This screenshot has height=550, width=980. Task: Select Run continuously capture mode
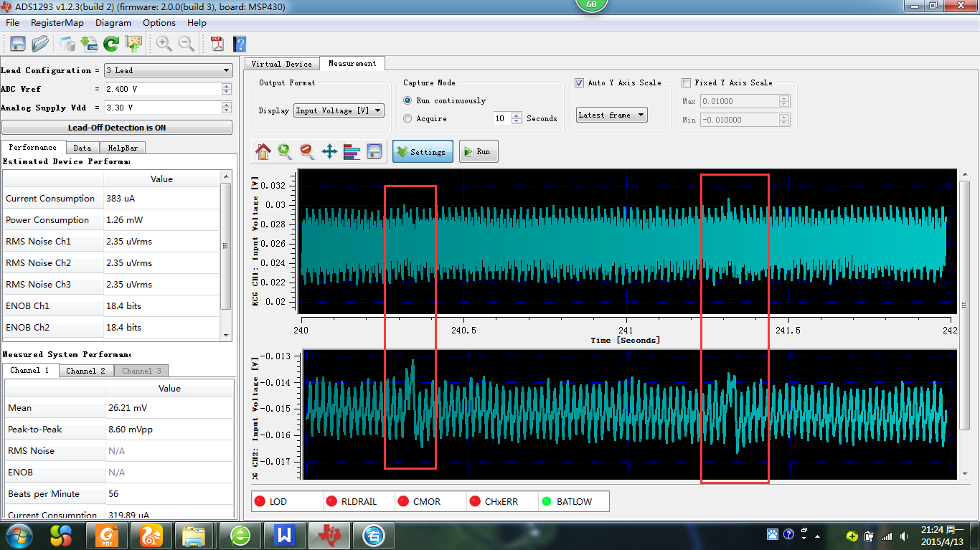pos(407,100)
